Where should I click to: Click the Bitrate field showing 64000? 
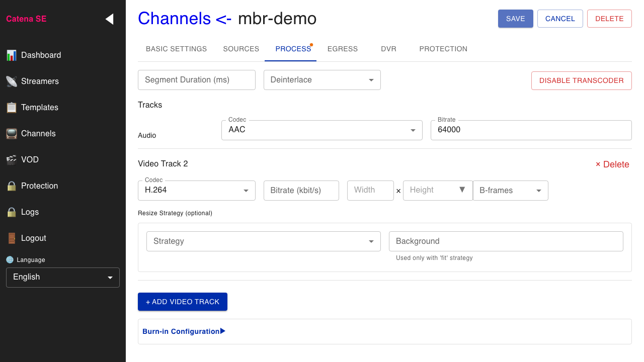531,130
